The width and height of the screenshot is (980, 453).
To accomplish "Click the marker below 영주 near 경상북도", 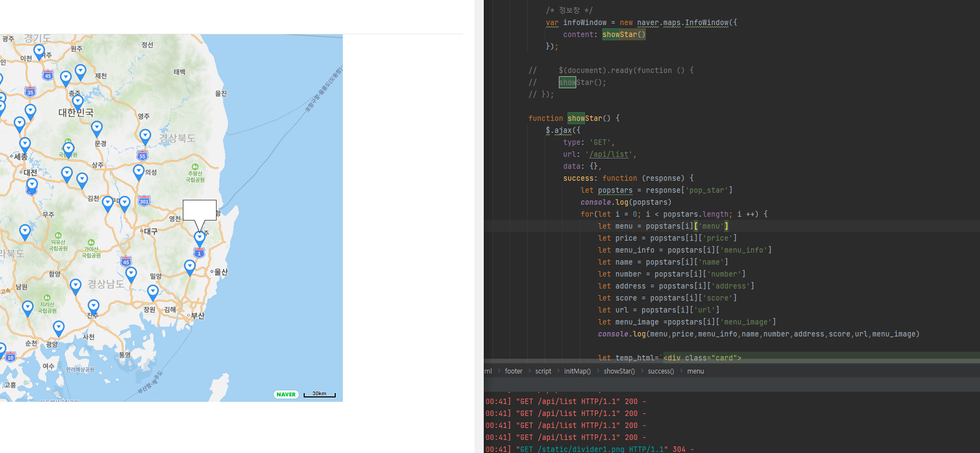I will tap(145, 137).
